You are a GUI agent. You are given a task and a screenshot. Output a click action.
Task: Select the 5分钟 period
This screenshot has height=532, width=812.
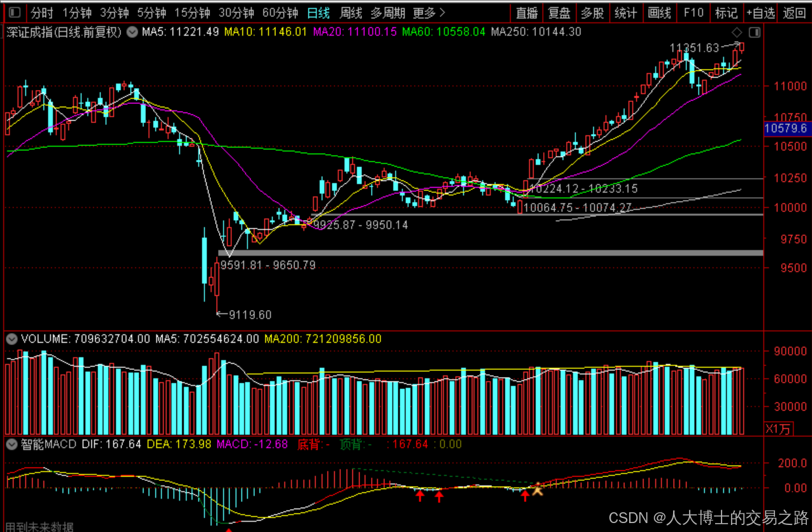[152, 13]
